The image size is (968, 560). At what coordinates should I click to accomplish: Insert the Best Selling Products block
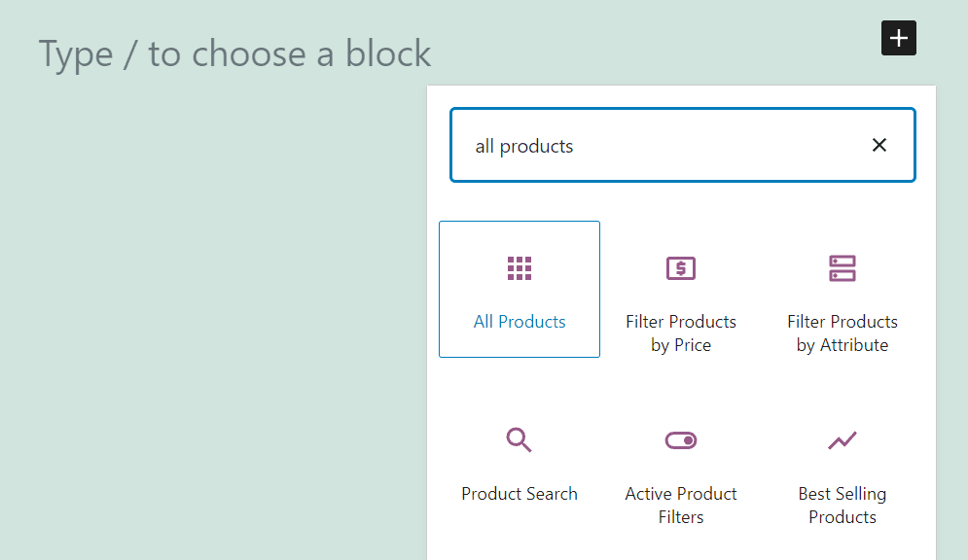pos(842,473)
